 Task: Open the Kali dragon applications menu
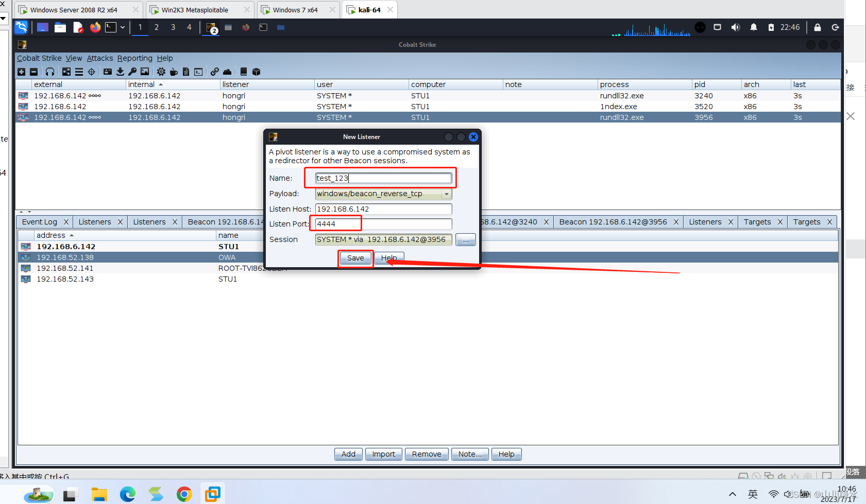pyautogui.click(x=21, y=27)
